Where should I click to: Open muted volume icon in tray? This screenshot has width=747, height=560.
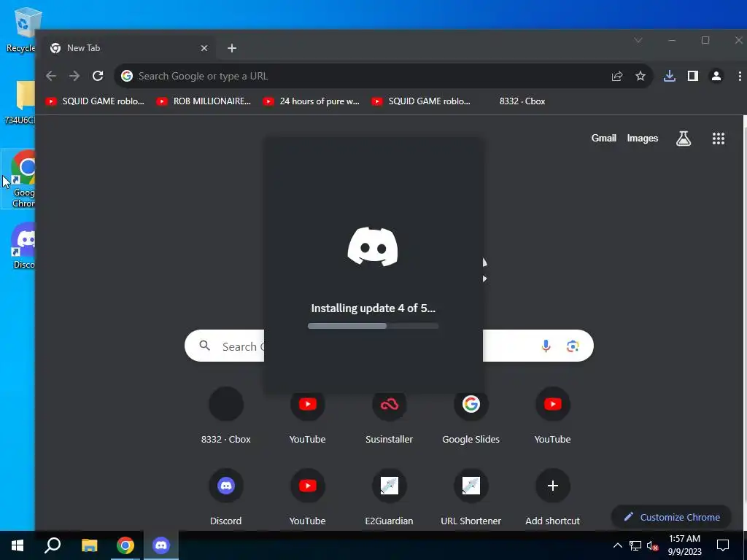pos(652,545)
